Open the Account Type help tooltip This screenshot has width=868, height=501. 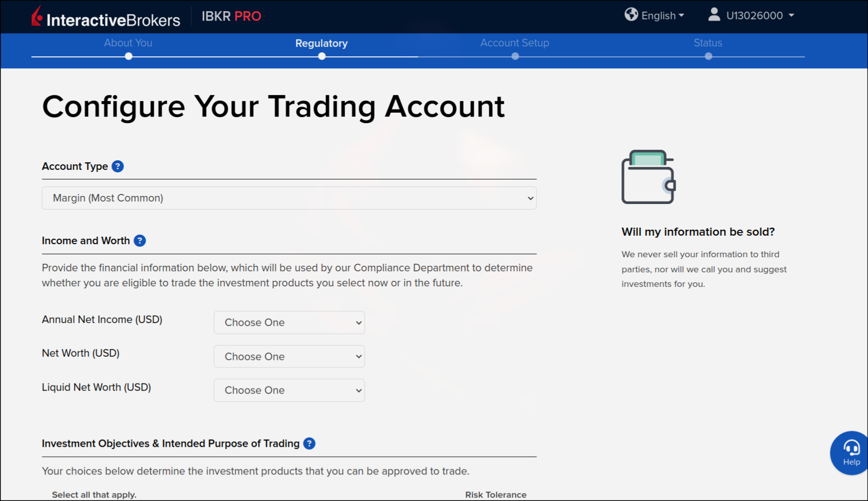click(118, 166)
